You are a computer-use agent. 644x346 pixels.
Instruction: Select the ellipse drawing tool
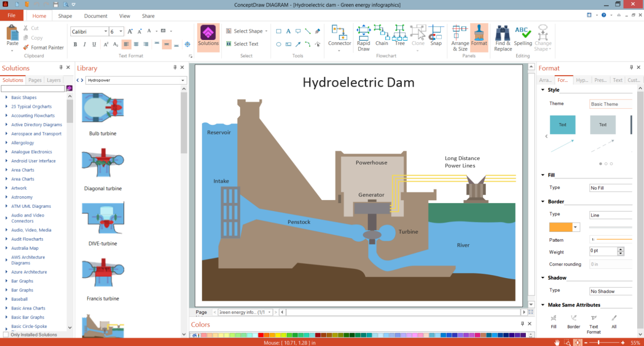279,44
